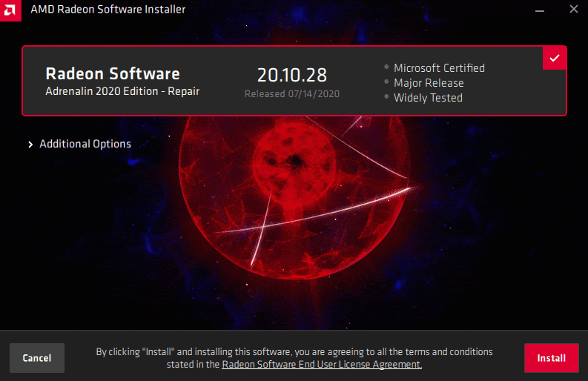Expand Additional Options chevron
The width and height of the screenshot is (588, 381).
(30, 145)
